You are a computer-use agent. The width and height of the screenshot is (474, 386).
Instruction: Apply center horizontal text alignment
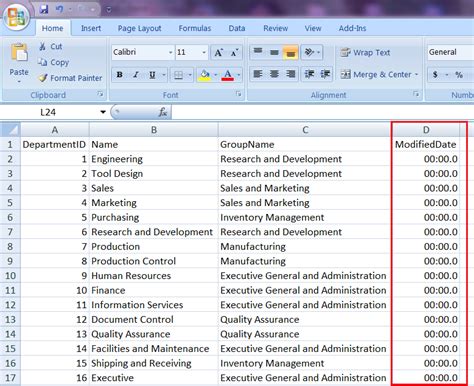click(x=274, y=74)
